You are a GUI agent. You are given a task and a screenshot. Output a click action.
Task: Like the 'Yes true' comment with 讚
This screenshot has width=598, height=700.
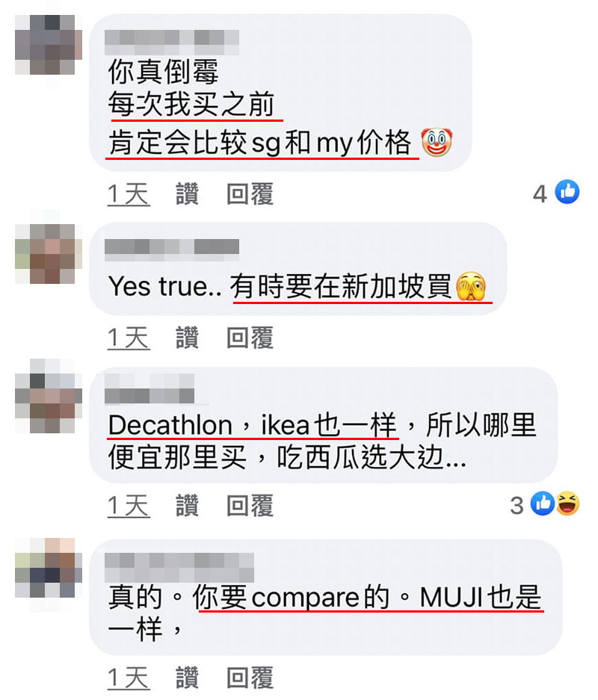click(187, 338)
